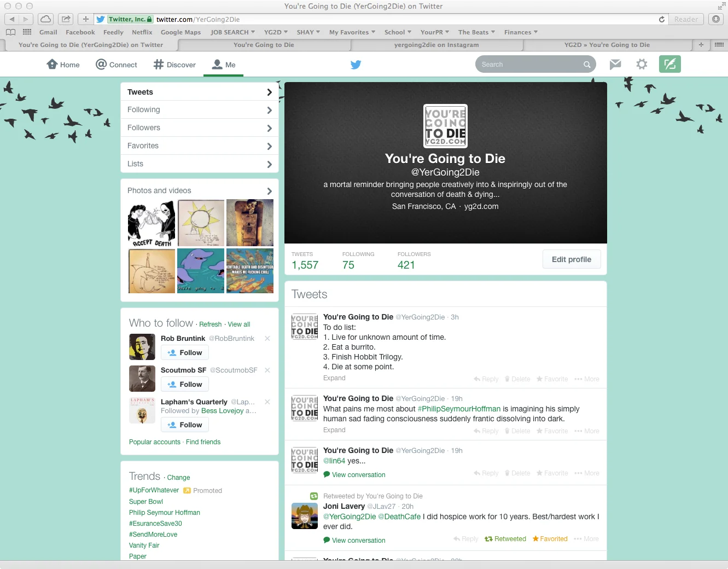View all follow suggestions
Image resolution: width=728 pixels, height=569 pixels.
[x=239, y=324]
